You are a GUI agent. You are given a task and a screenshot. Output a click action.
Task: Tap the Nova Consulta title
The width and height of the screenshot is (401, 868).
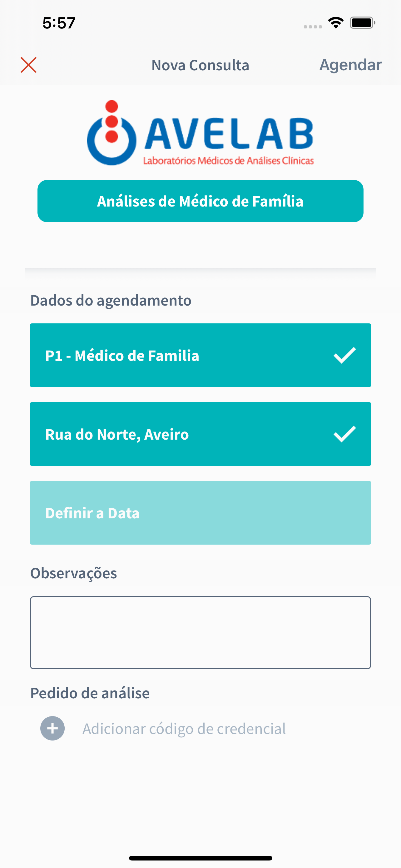200,65
